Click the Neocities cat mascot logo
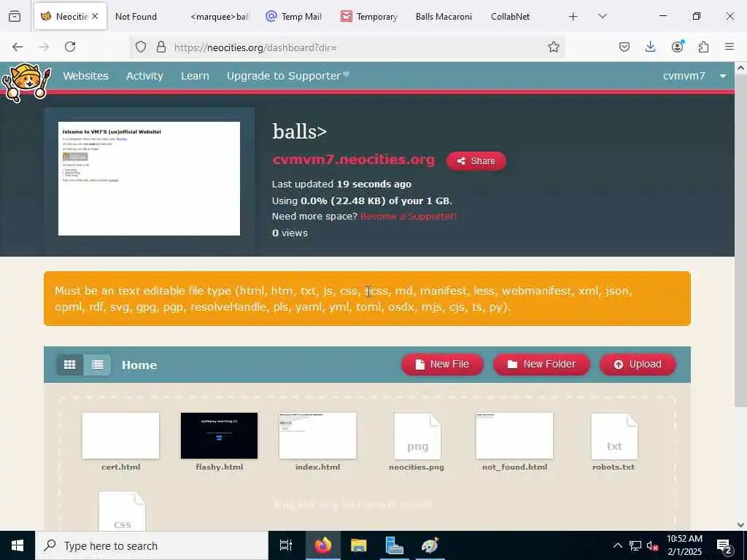747x560 pixels. click(26, 82)
